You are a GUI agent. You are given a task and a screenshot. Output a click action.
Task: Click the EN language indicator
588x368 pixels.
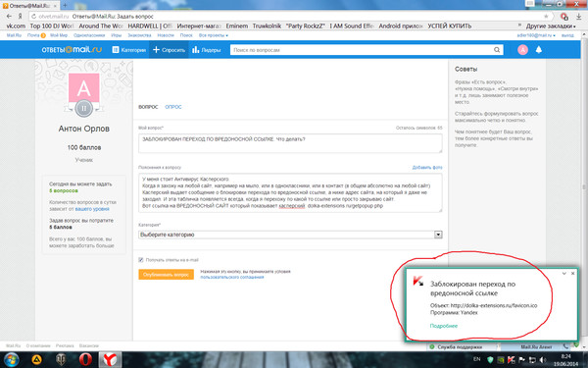pyautogui.click(x=476, y=359)
